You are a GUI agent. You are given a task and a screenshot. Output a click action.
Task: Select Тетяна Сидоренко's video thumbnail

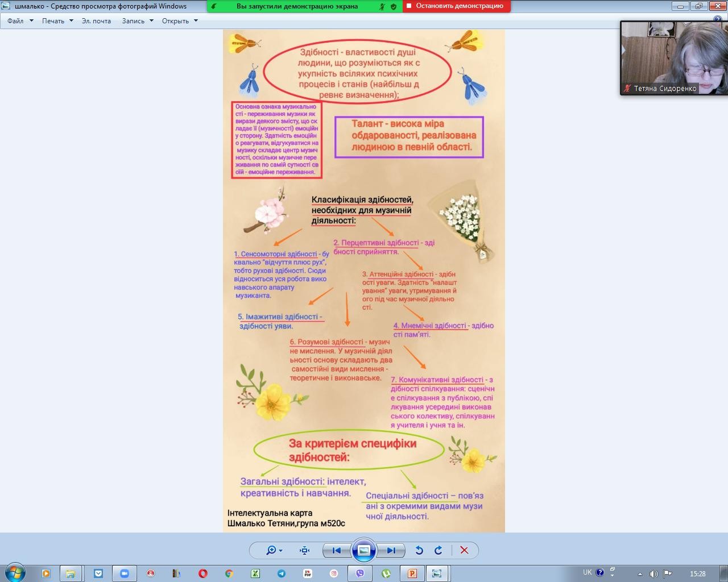point(673,58)
